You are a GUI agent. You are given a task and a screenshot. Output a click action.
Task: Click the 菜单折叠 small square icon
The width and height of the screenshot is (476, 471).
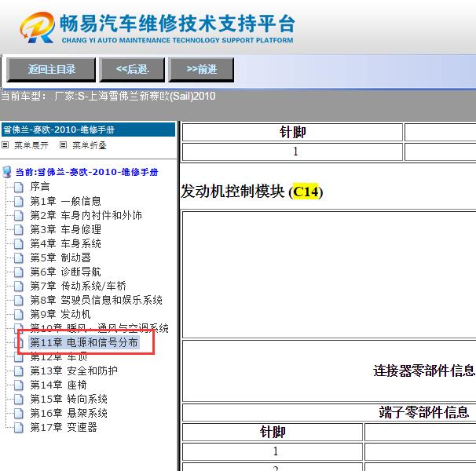click(x=63, y=145)
